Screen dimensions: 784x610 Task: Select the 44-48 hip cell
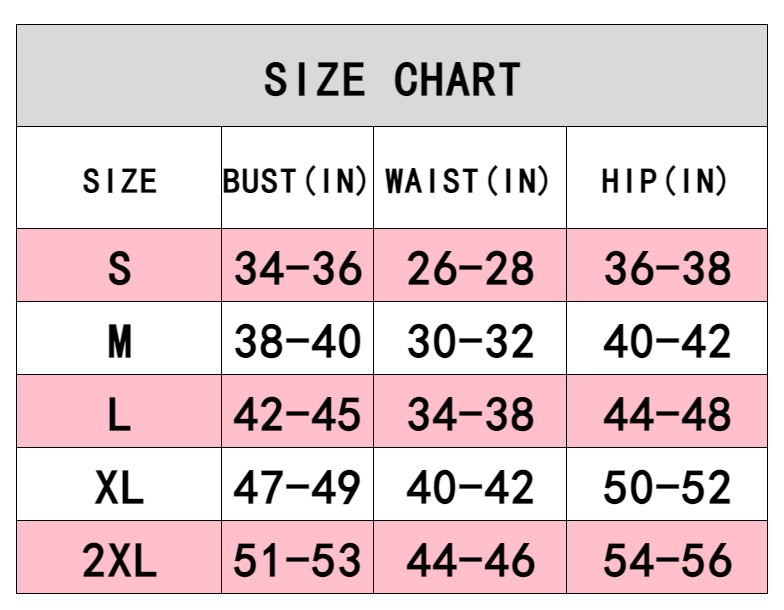coord(666,414)
